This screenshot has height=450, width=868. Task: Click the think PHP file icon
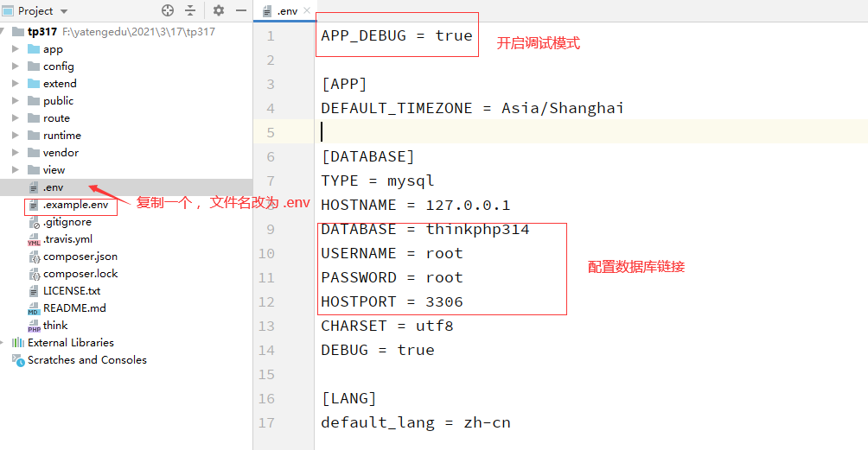coord(34,326)
